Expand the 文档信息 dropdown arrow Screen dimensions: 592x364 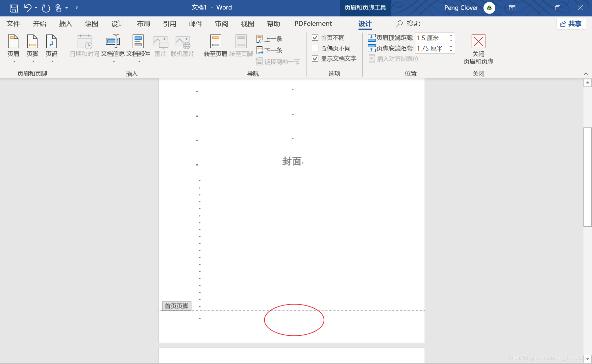click(114, 61)
